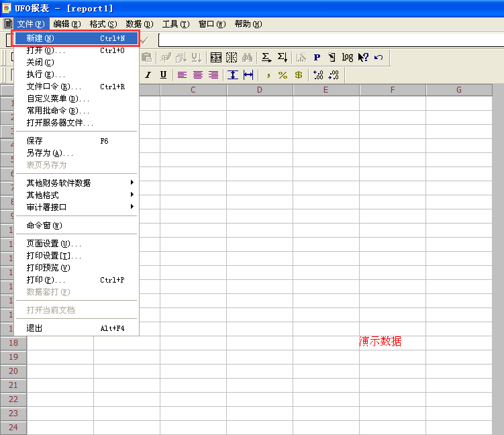Viewport: 504px width, 435px height.
Task: Click the checkmark confirm icon beside formula bar
Action: point(144,40)
